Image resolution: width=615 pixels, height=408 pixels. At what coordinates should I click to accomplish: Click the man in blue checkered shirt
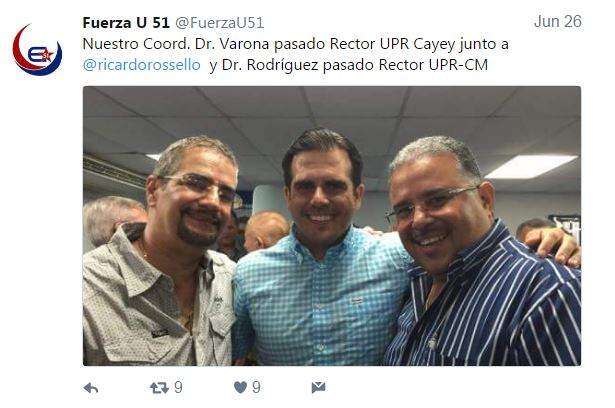pos(322,251)
